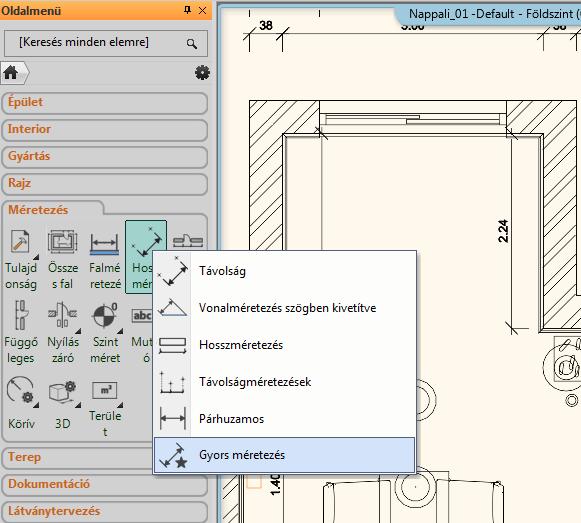Image resolution: width=581 pixels, height=523 pixels.
Task: Open the 3D dimensioning tool
Action: [x=63, y=391]
